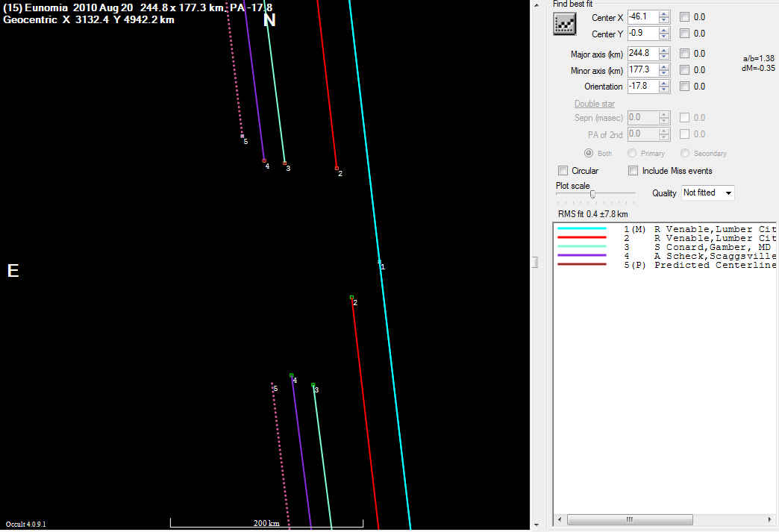The width and height of the screenshot is (779, 532).
Task: Check Include Miss events
Action: coord(633,170)
